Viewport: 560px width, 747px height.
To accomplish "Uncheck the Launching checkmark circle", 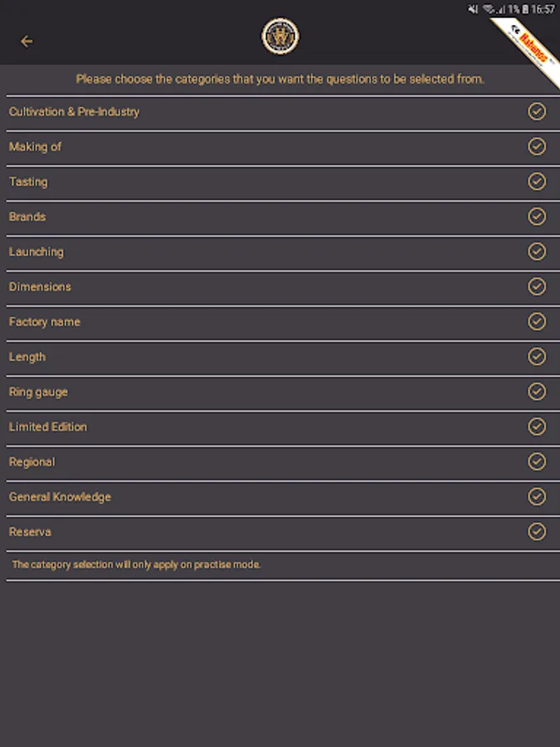I will coord(537,251).
